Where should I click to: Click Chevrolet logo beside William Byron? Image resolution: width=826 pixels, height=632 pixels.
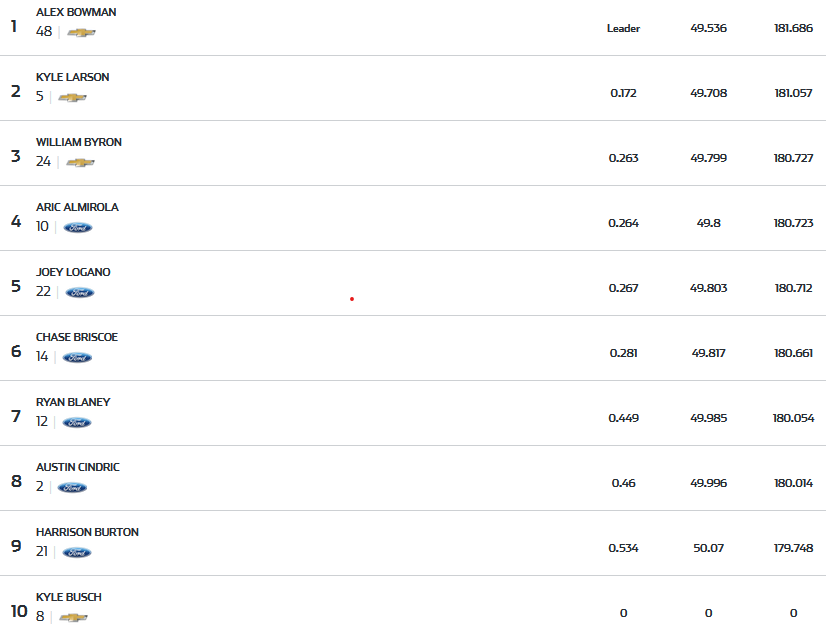80,163
